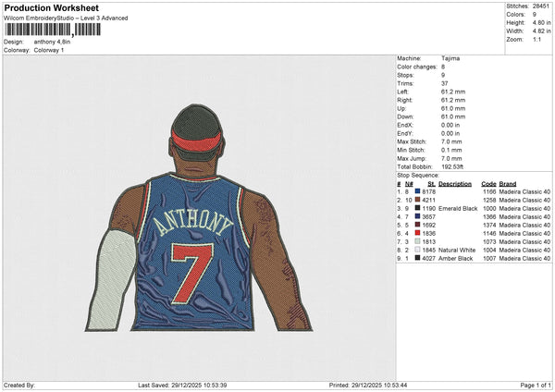555x392 pixels.
Task: Click the Zoom value 1:1
Action: point(536,40)
